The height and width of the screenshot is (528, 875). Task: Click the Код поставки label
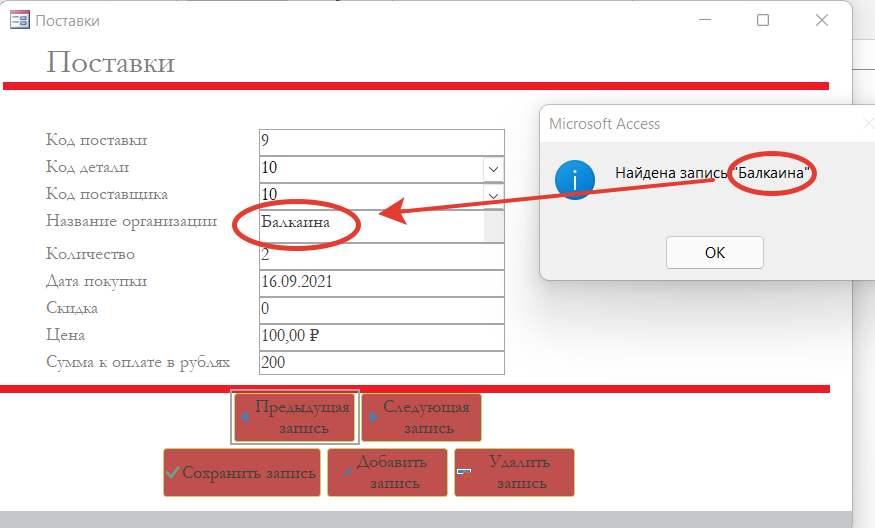97,140
